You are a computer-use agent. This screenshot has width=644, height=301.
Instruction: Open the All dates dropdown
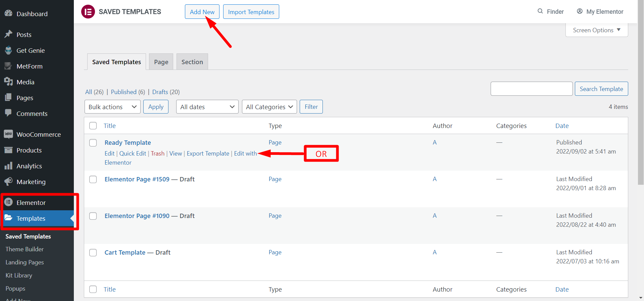click(x=207, y=107)
